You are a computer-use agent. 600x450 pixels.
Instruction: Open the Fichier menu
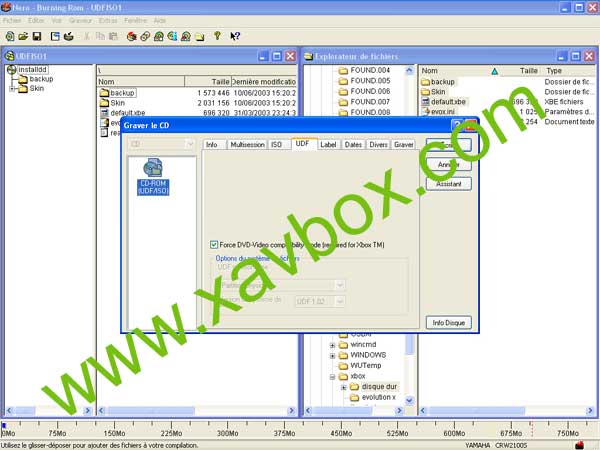coord(12,20)
